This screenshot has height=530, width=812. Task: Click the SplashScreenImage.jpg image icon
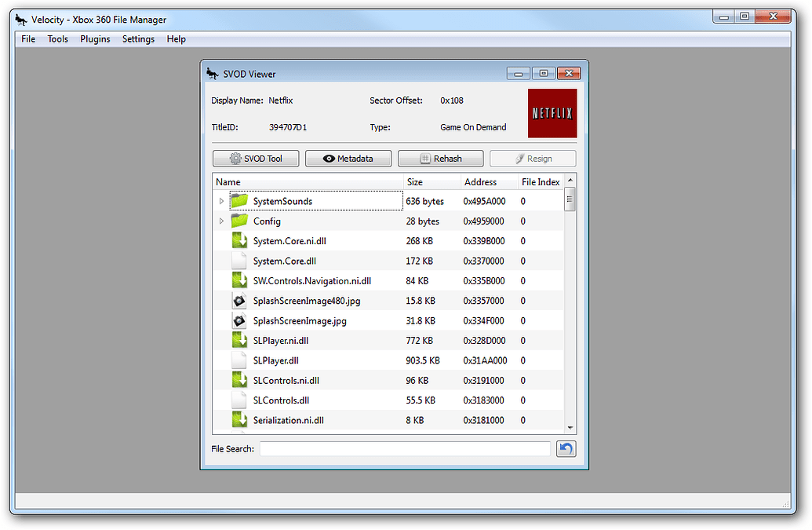click(x=239, y=320)
